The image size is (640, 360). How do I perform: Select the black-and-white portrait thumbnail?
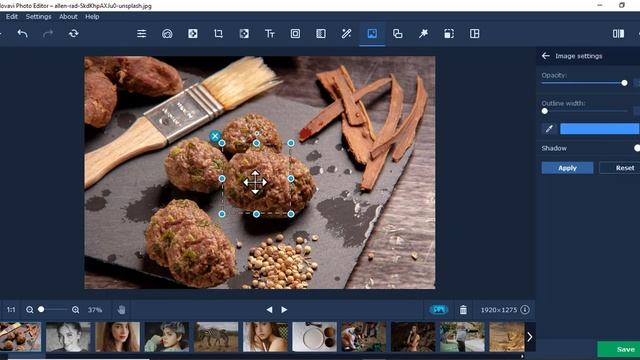(68, 337)
